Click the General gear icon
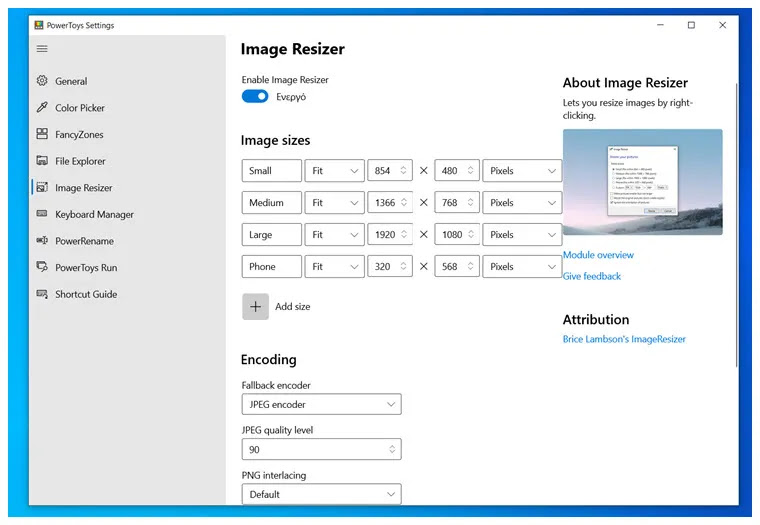Image resolution: width=760 pixels, height=525 pixels. [x=42, y=80]
